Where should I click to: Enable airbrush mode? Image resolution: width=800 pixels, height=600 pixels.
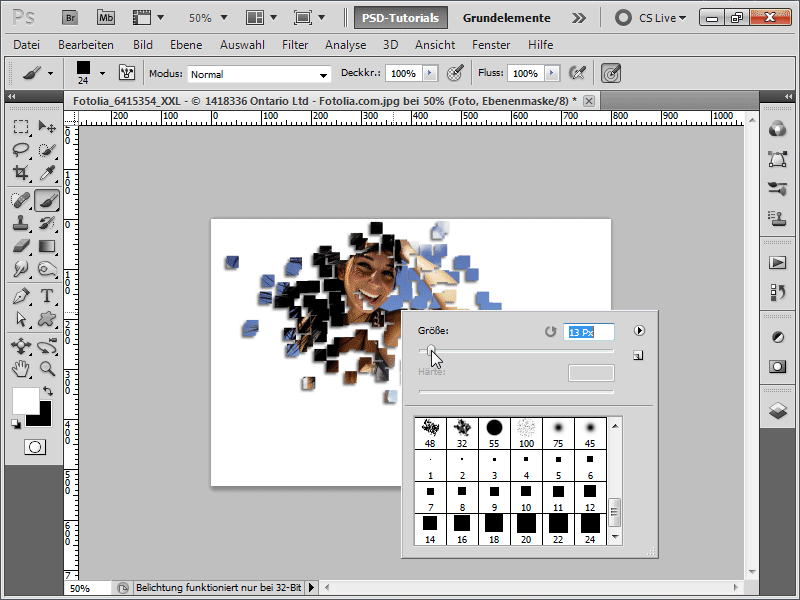tap(577, 73)
